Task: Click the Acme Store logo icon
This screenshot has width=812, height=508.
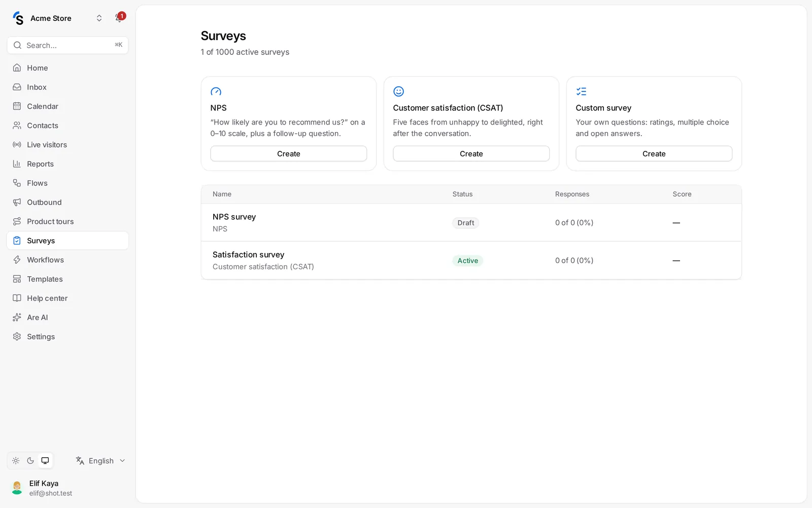Action: click(x=18, y=18)
